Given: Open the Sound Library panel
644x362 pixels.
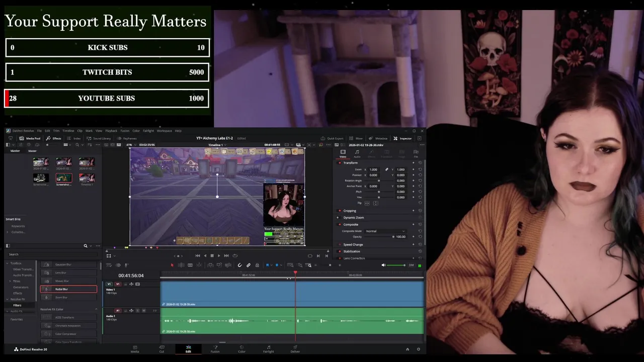Looking at the screenshot, I should pos(99,138).
